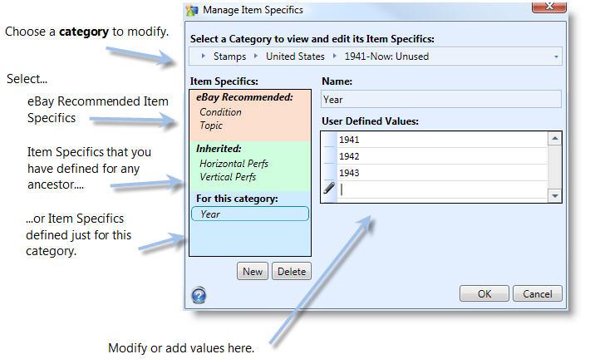Click the eBay Recommended section header
Image resolution: width=590 pixels, height=364 pixels.
click(x=244, y=97)
